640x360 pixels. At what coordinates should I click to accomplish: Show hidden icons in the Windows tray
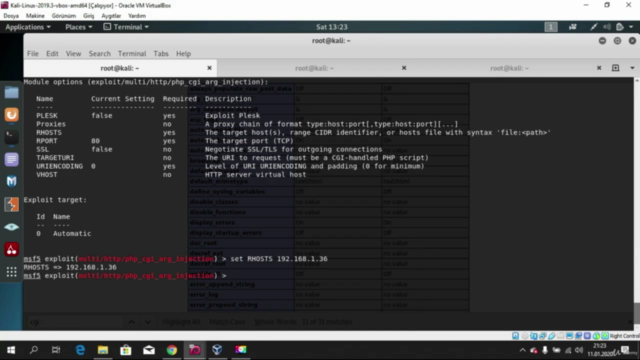(x=522, y=350)
